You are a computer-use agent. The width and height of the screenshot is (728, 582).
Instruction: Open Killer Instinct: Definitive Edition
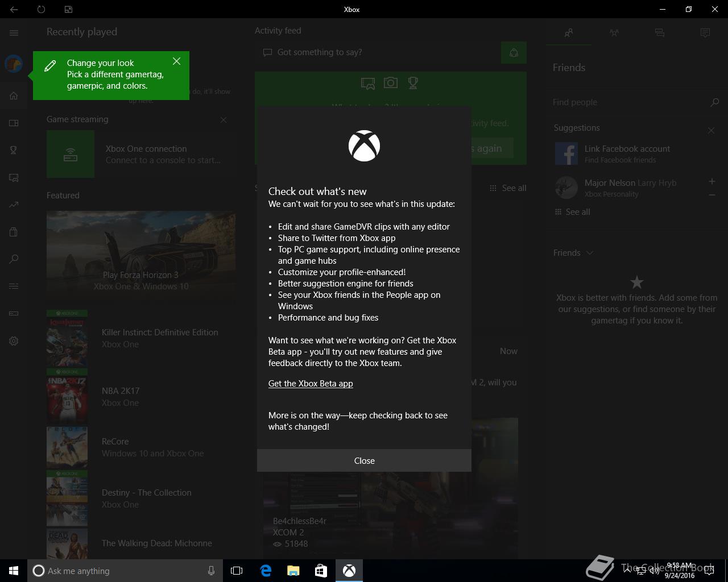[x=141, y=338]
